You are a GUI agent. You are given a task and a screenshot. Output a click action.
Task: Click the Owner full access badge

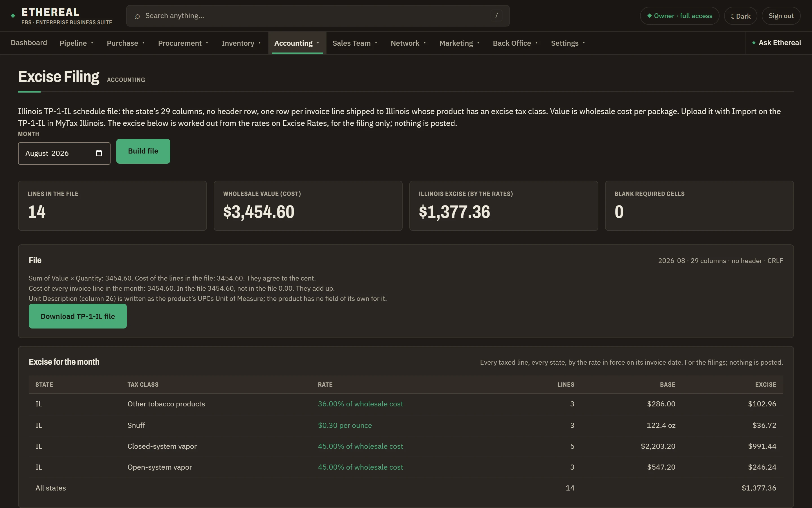[x=679, y=16]
